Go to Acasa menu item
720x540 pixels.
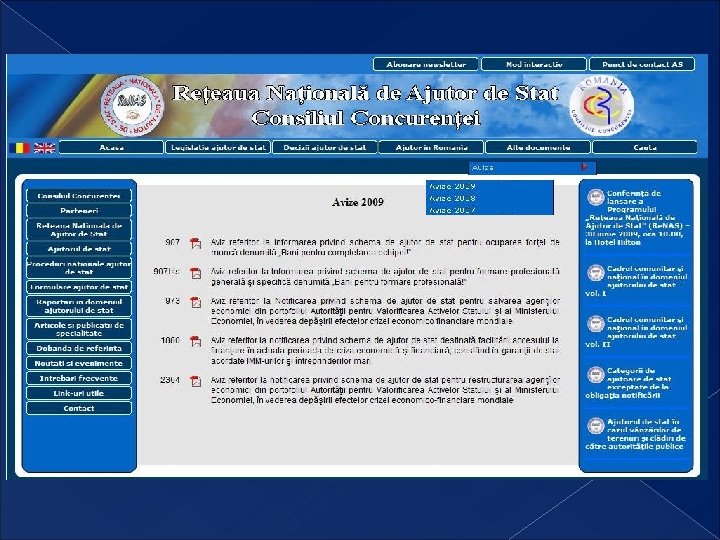click(x=111, y=147)
